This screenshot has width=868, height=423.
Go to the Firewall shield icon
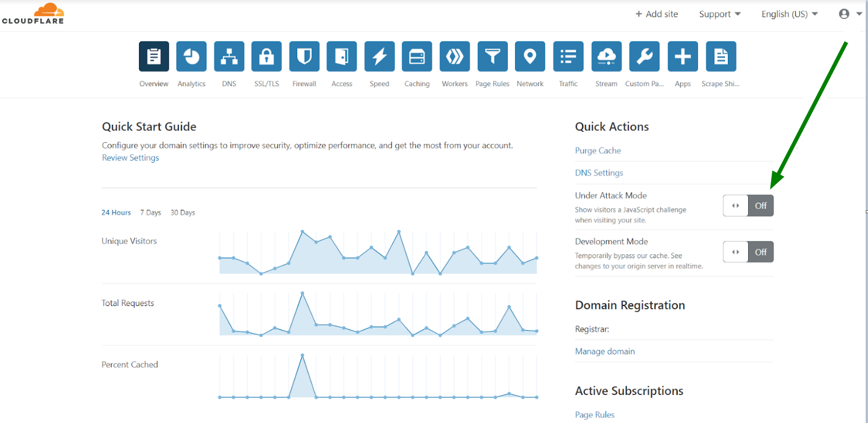tap(305, 57)
